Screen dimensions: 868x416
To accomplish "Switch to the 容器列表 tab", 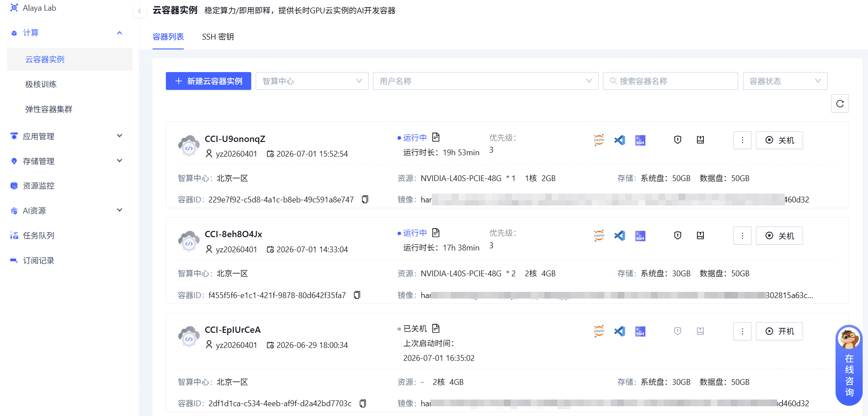I will click(168, 37).
